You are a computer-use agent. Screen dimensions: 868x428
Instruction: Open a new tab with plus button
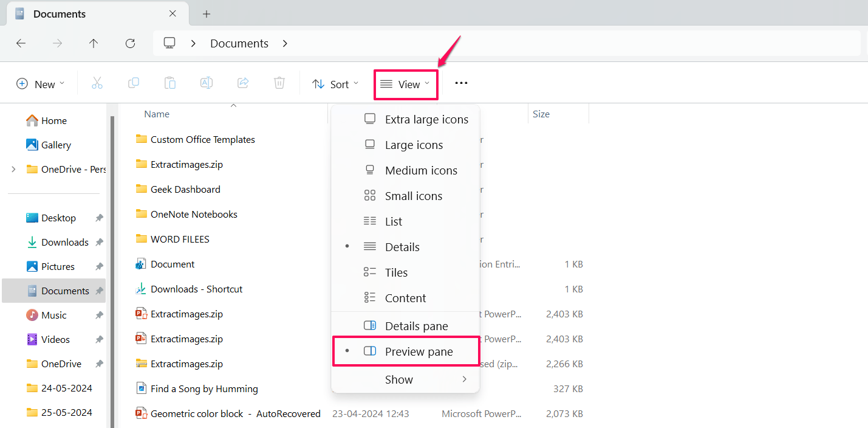click(207, 13)
